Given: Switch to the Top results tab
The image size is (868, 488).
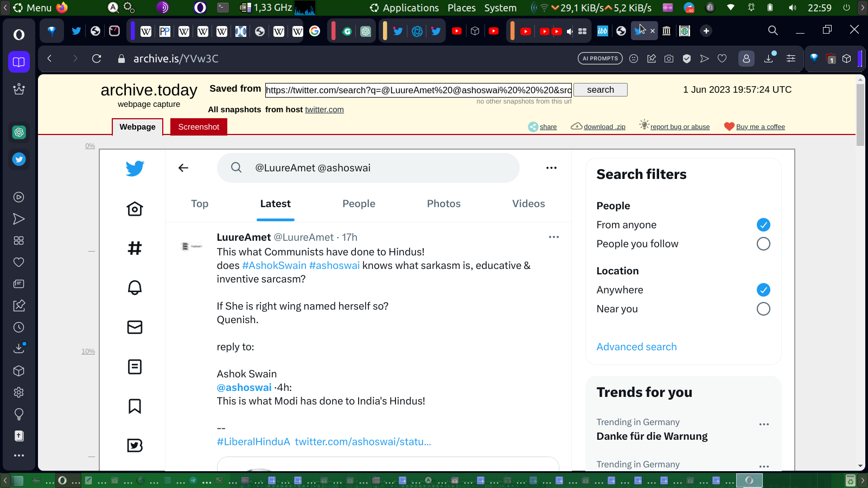Looking at the screenshot, I should [x=200, y=204].
